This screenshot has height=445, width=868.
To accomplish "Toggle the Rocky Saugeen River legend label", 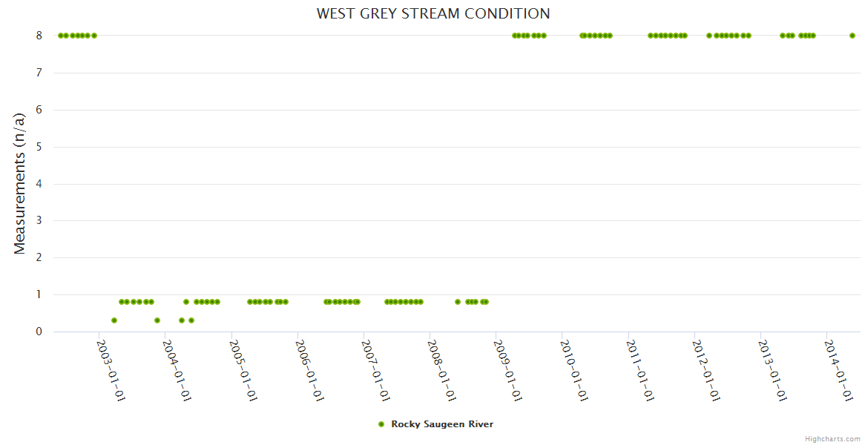I will point(441,424).
